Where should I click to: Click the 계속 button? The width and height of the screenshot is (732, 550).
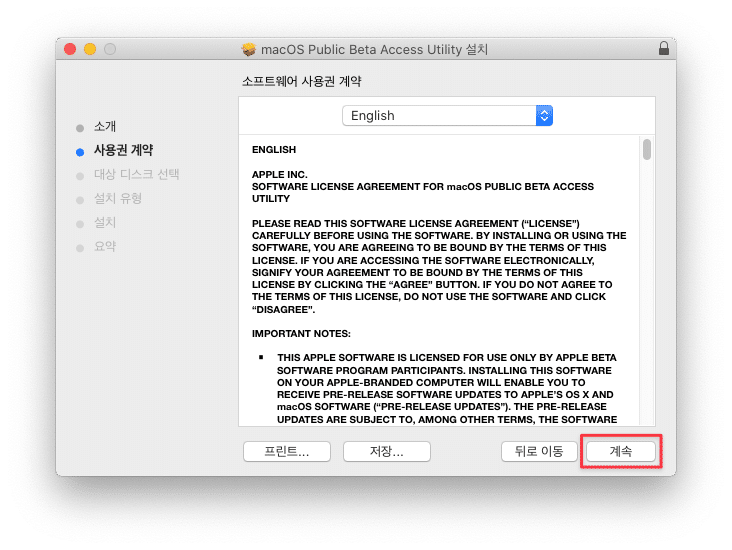coord(621,451)
